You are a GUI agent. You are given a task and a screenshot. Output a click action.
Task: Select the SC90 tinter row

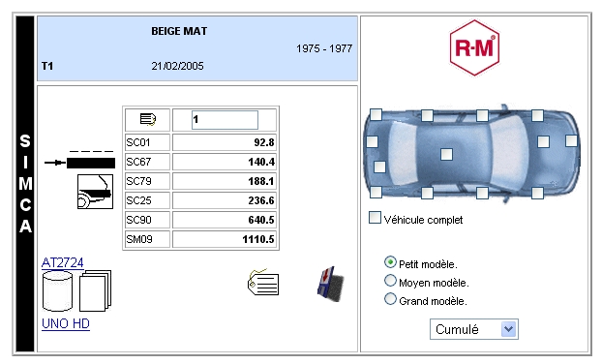pyautogui.click(x=200, y=220)
